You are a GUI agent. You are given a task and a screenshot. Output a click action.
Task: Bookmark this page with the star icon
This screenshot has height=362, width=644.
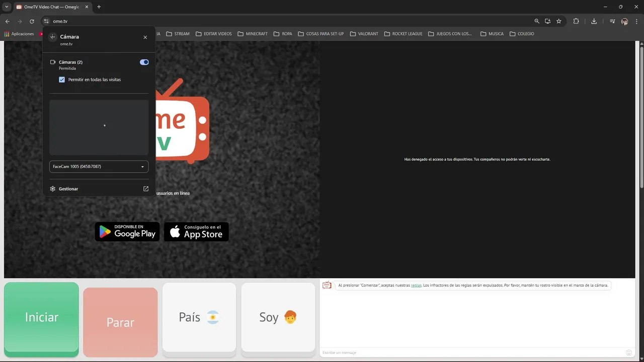click(559, 21)
